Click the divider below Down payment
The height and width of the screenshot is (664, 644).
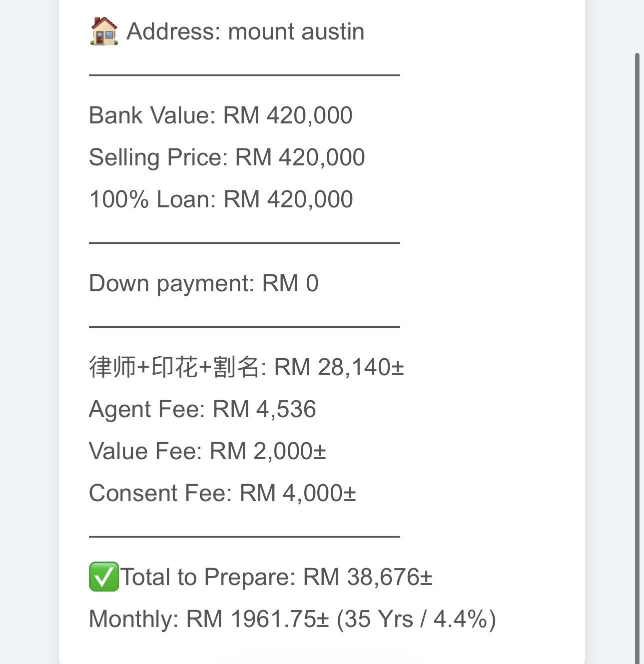pyautogui.click(x=244, y=327)
